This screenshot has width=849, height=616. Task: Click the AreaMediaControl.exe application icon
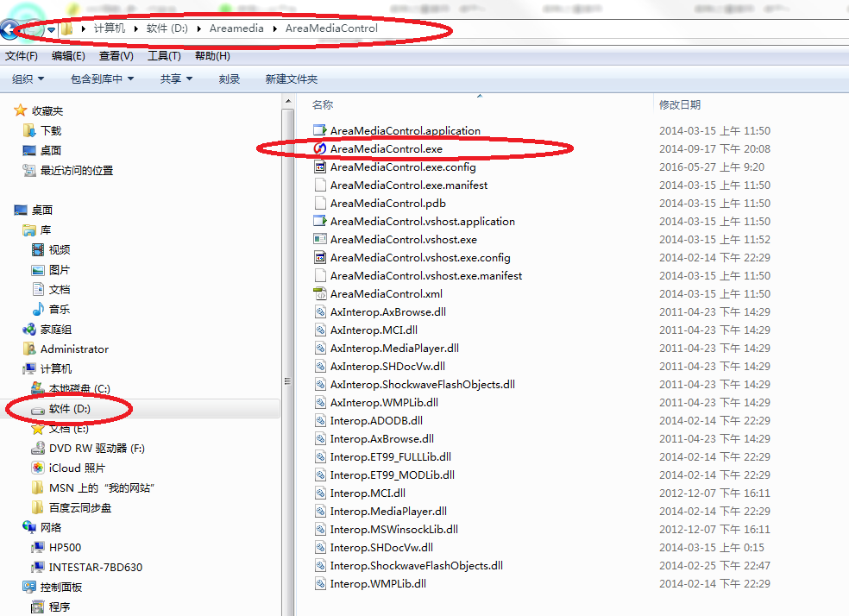pos(320,149)
